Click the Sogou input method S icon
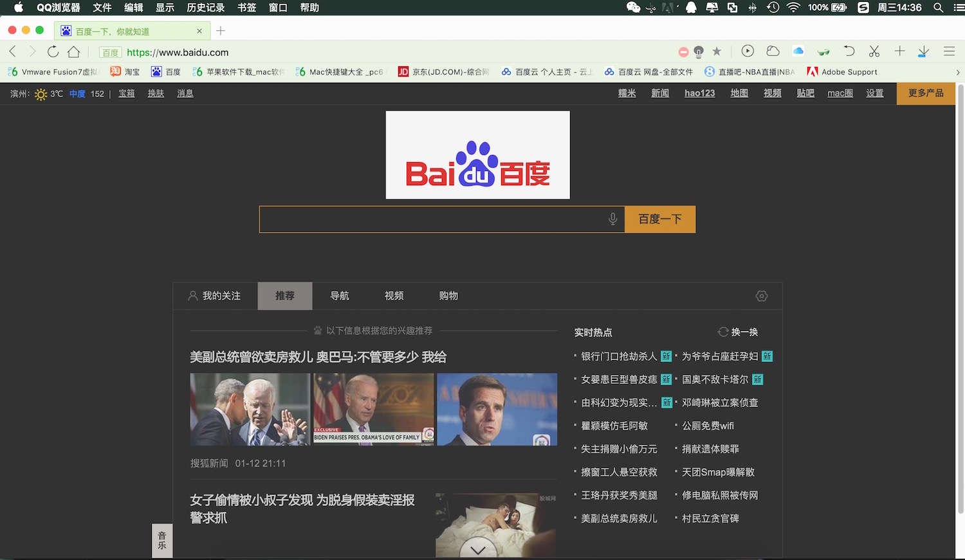The height and width of the screenshot is (560, 965). click(x=863, y=8)
